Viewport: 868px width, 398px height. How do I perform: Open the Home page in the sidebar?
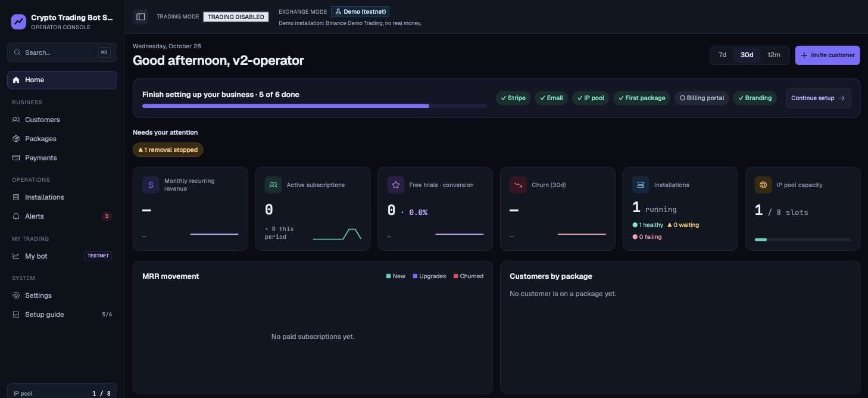pyautogui.click(x=62, y=80)
